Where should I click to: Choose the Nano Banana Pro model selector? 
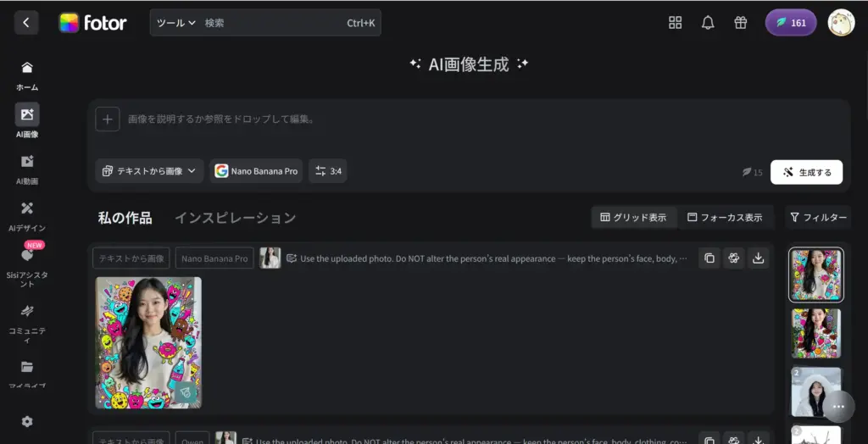[x=256, y=171]
